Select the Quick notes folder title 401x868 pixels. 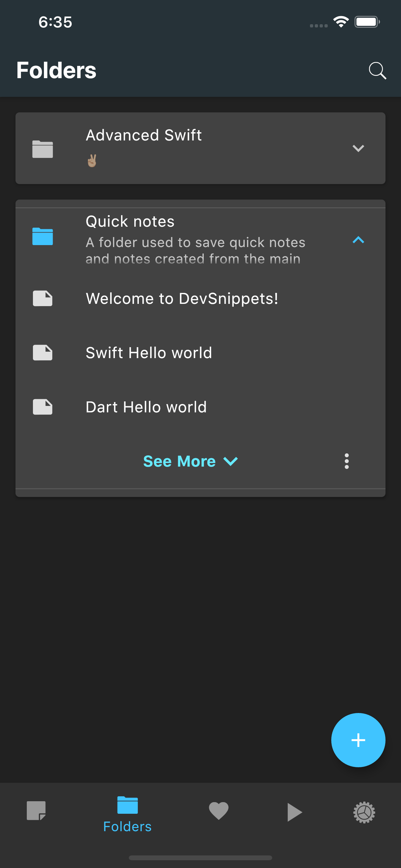pos(130,222)
